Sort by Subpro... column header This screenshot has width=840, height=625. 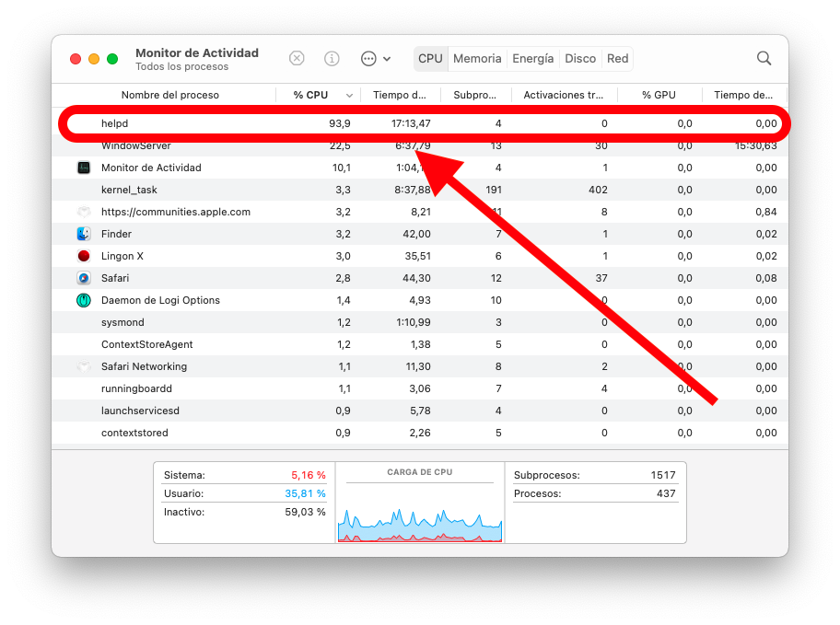pyautogui.click(x=475, y=95)
